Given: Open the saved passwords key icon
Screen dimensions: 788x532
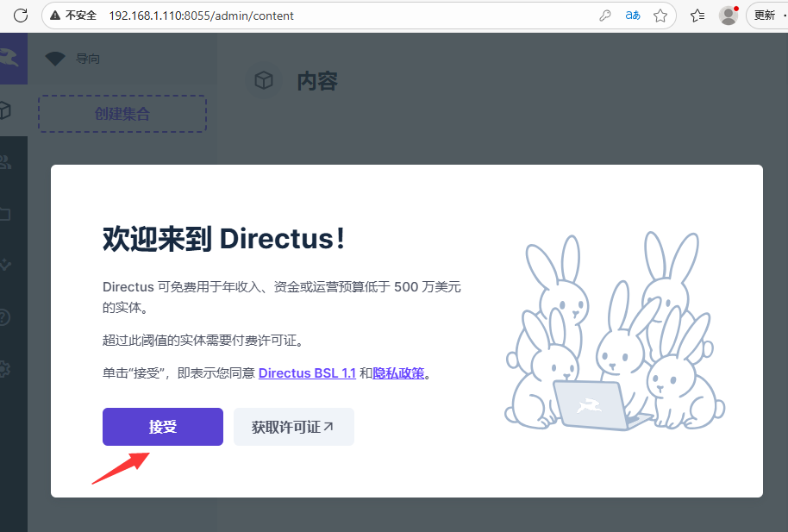Looking at the screenshot, I should coord(605,16).
